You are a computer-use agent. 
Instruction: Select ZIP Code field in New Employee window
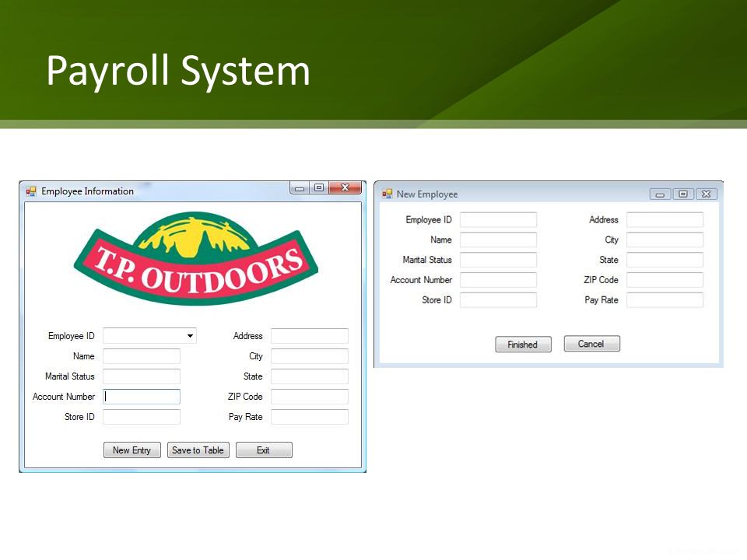click(x=665, y=279)
